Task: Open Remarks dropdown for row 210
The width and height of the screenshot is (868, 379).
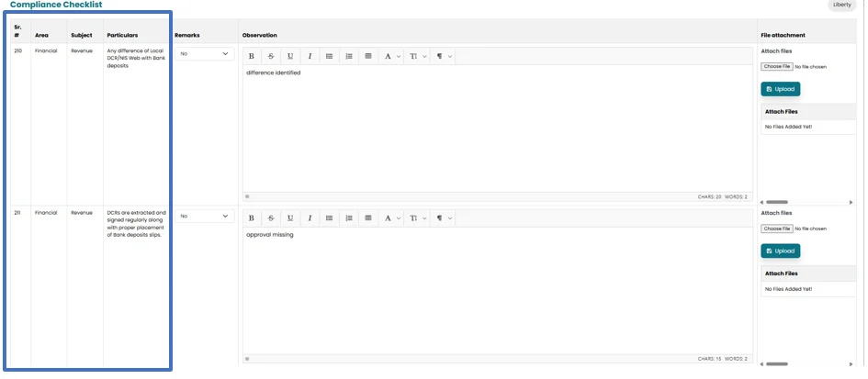Action: pos(205,54)
